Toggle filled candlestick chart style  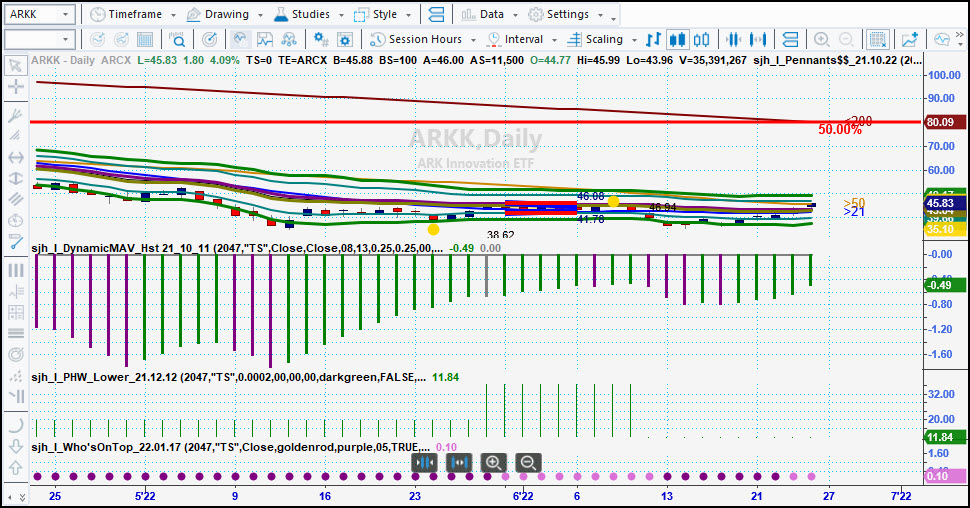tap(677, 40)
